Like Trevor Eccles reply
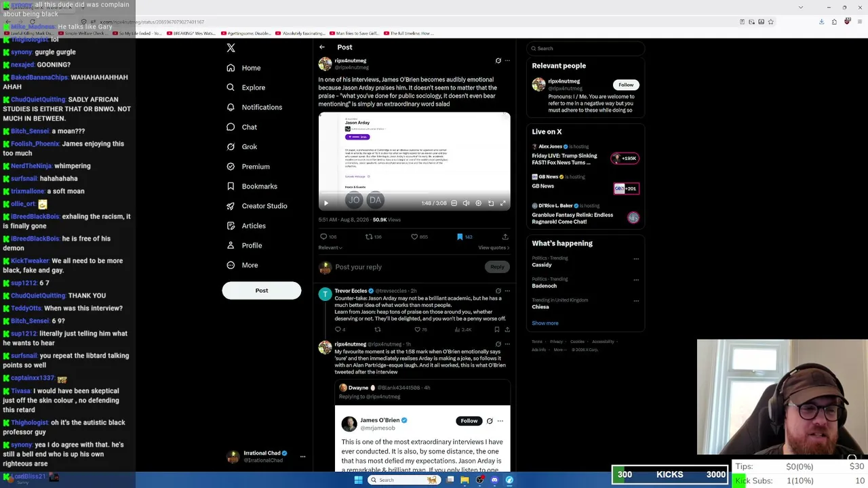This screenshot has width=868, height=488. click(x=418, y=329)
